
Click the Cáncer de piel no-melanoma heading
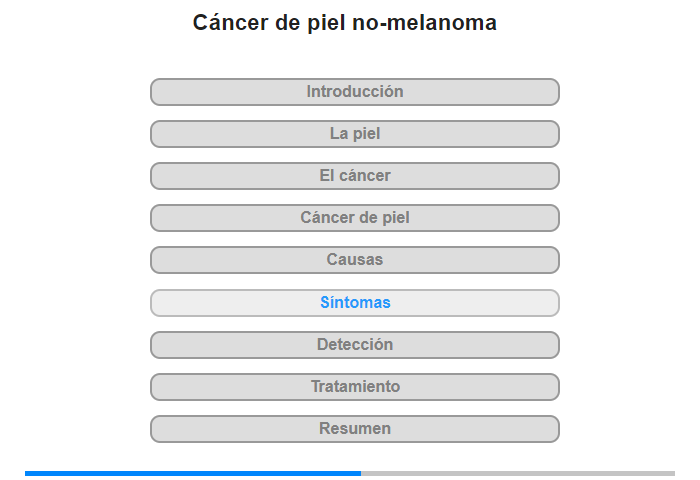tap(345, 23)
